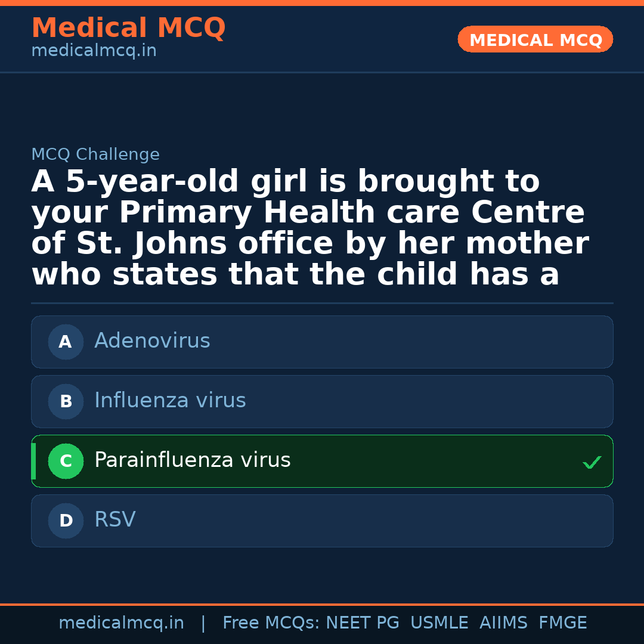Click the FMGE footer label
644x644 pixels.
[563, 623]
